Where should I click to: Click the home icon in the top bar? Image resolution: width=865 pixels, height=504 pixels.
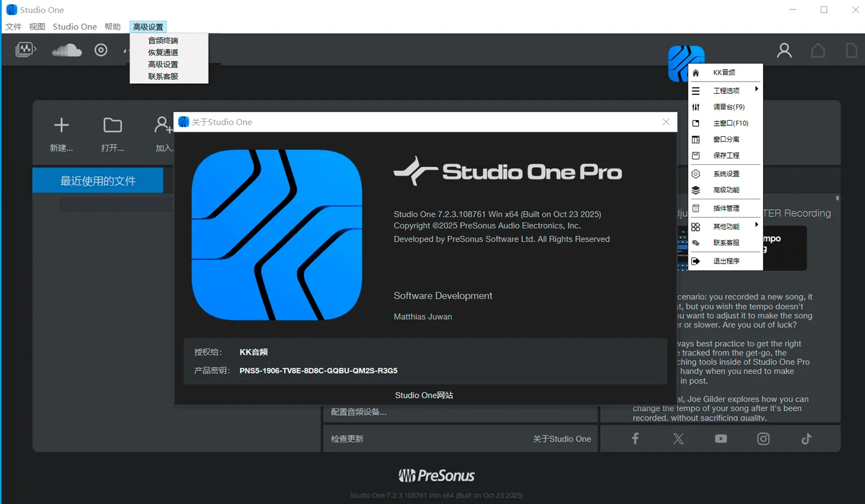pyautogui.click(x=818, y=51)
